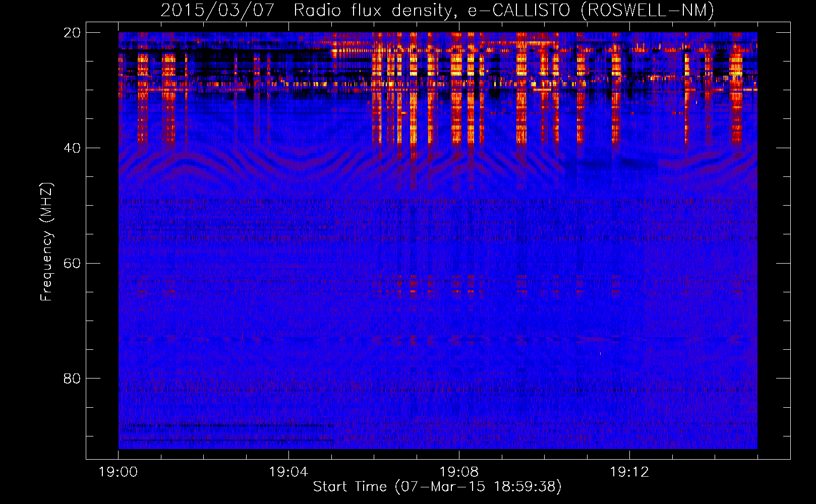Click the plot title 'Radio flux density, e-CALLISTO (ROSWELL-NM)'
The width and height of the screenshot is (816, 504).
[504, 10]
